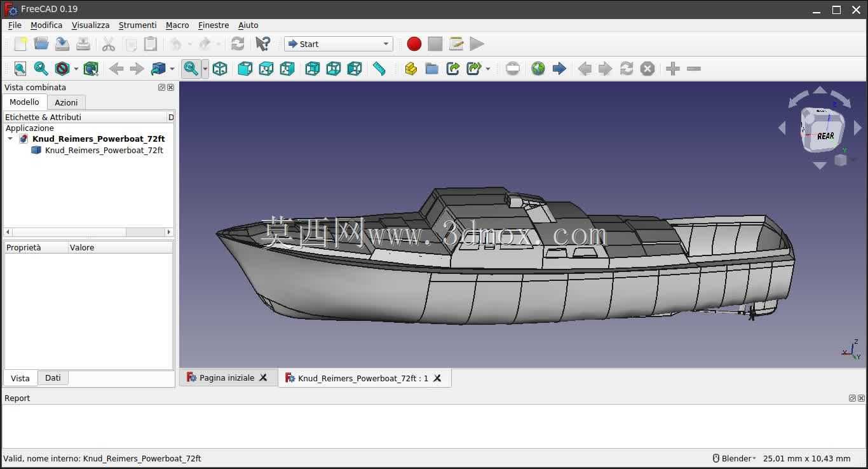868x469 pixels.
Task: Zoom out with the minus icon
Action: pyautogui.click(x=694, y=69)
